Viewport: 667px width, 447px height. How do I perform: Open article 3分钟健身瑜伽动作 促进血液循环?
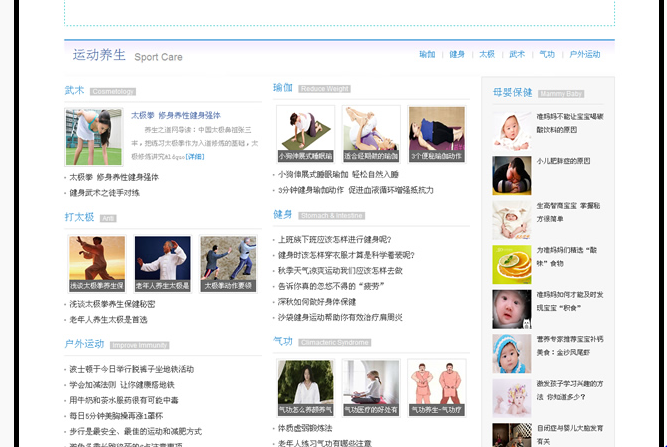(x=356, y=190)
